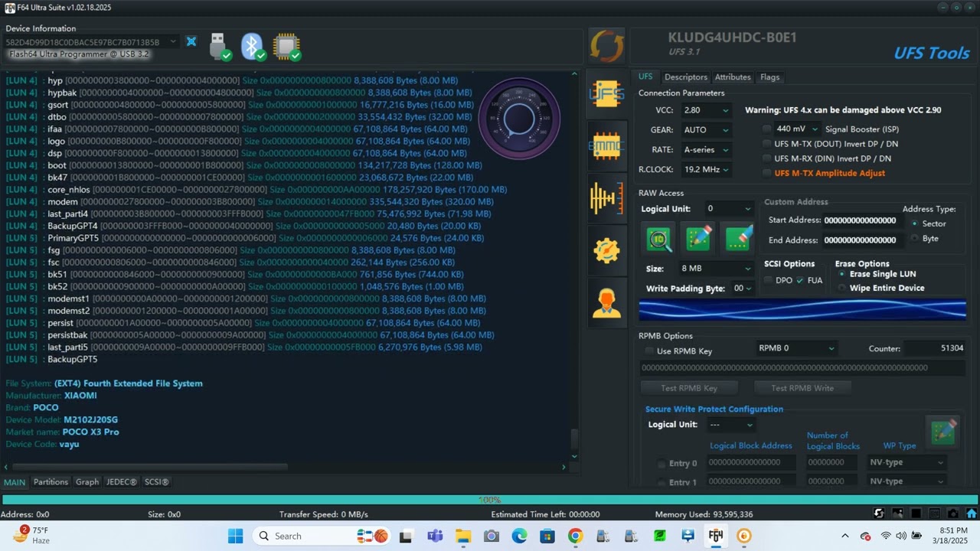Enable the DPO SCSI option
The image size is (980, 551).
pos(768,280)
